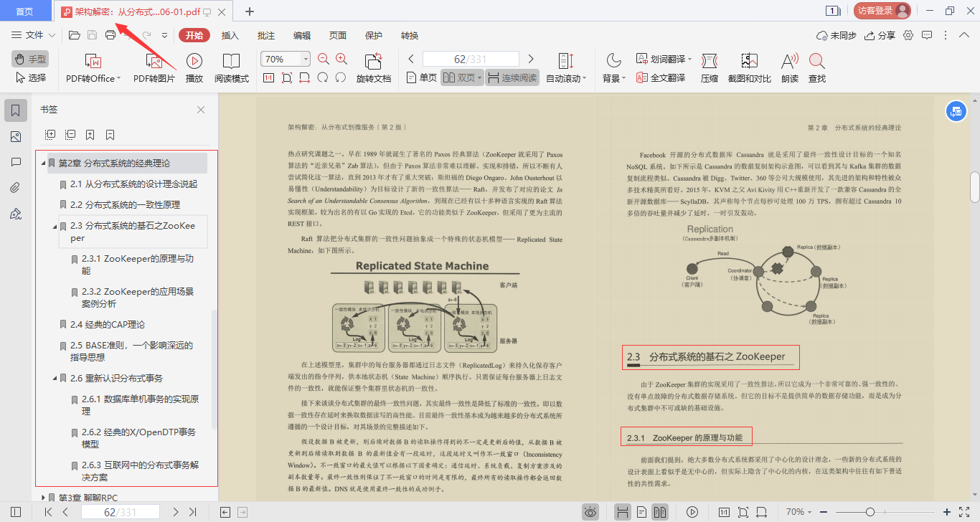Open the PDF转Office converter
The width and height of the screenshot is (980, 522).
(93, 69)
